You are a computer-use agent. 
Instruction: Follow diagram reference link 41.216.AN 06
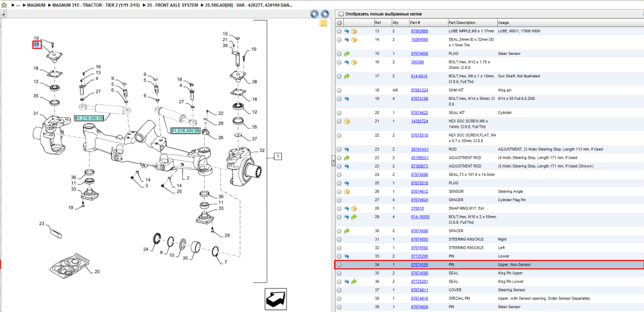point(185,130)
